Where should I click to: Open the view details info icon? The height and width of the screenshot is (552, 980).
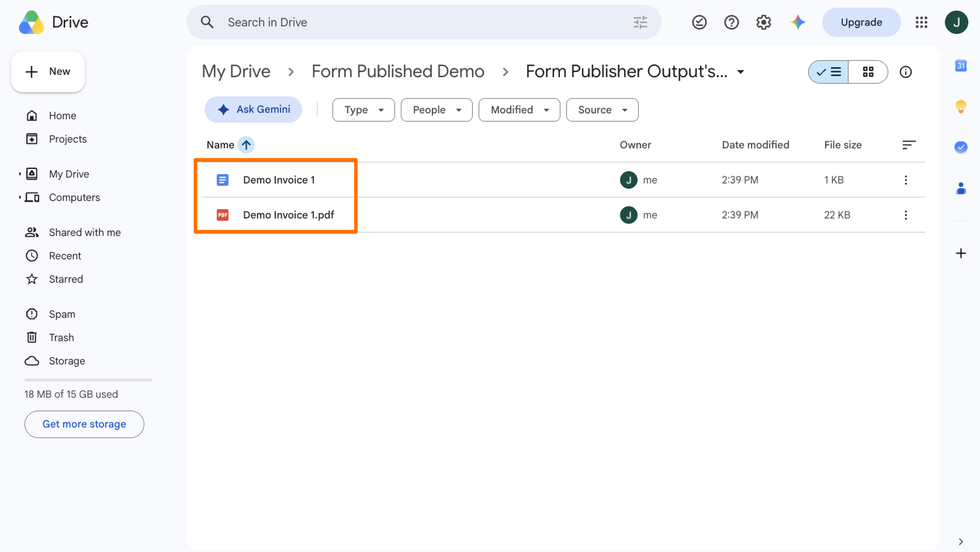click(x=905, y=72)
